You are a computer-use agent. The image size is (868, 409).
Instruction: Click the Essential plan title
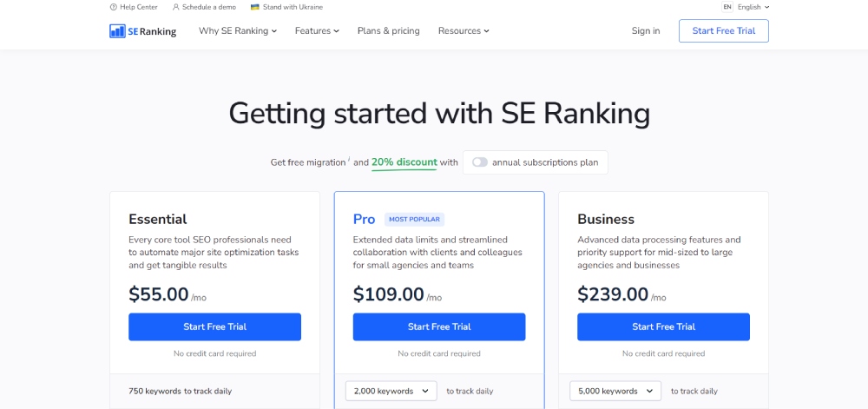click(x=158, y=219)
